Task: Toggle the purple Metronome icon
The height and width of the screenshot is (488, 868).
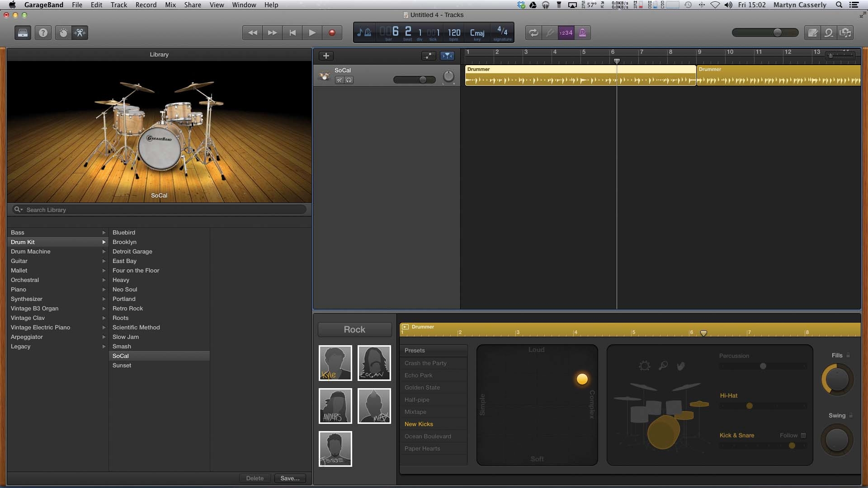Action: click(582, 33)
